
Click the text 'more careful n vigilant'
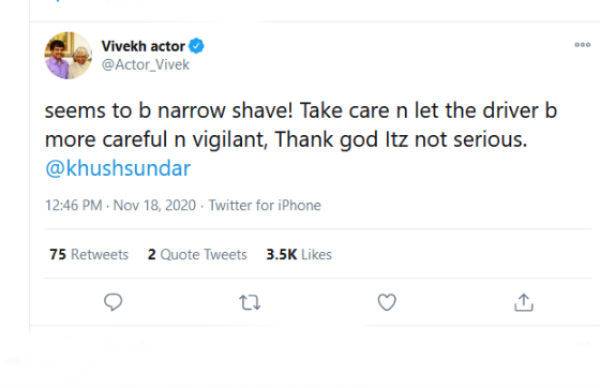coord(156,139)
